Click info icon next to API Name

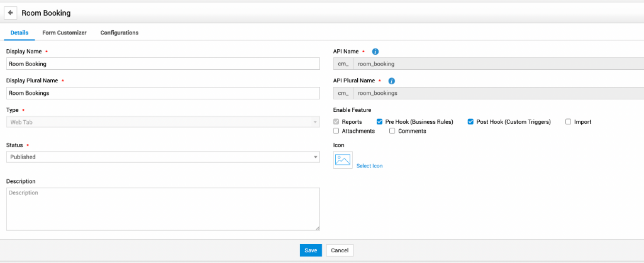click(375, 52)
